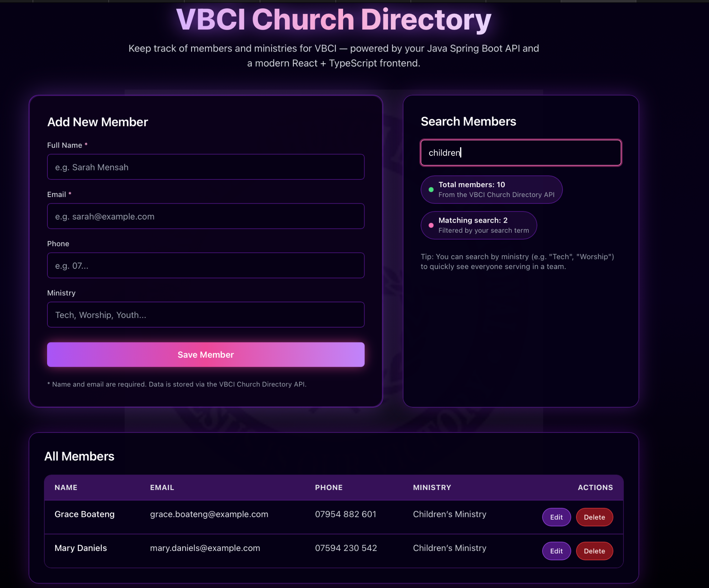Delete Grace Boateng from the directory
The width and height of the screenshot is (709, 588).
(594, 517)
